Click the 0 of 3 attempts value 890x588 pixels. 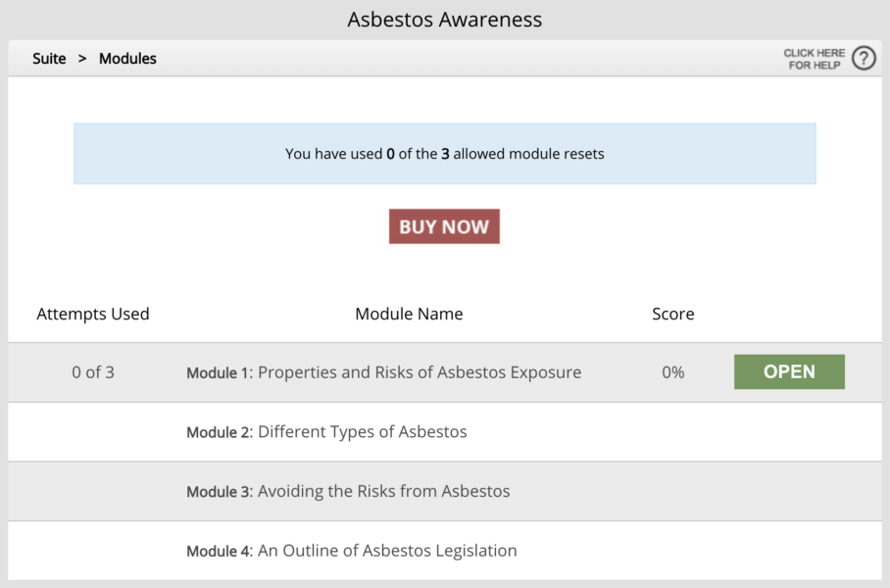(x=93, y=372)
